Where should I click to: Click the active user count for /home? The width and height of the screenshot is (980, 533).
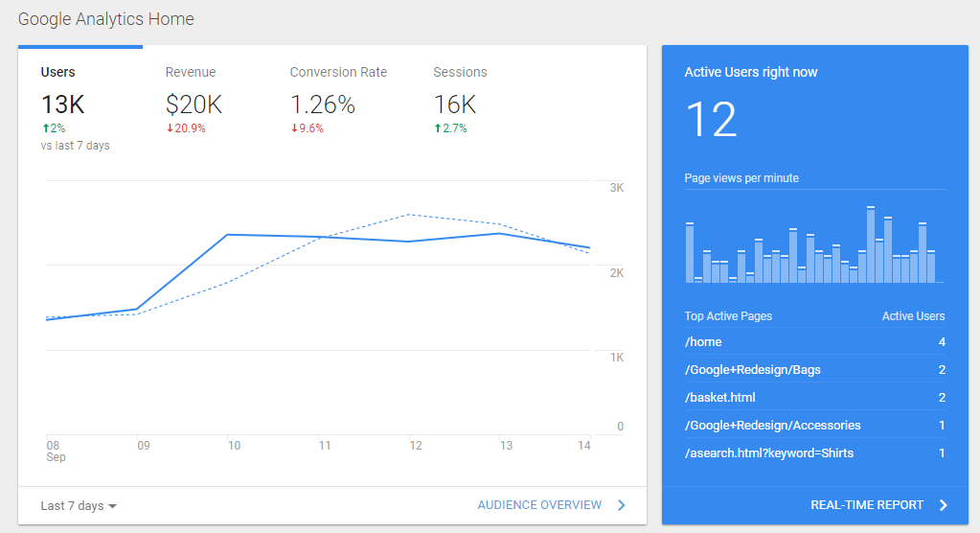[942, 341]
